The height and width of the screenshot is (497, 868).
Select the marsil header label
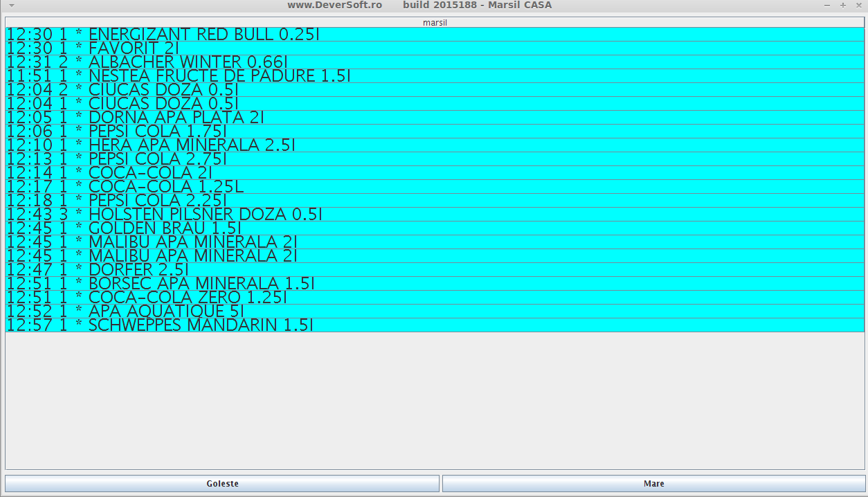click(435, 23)
